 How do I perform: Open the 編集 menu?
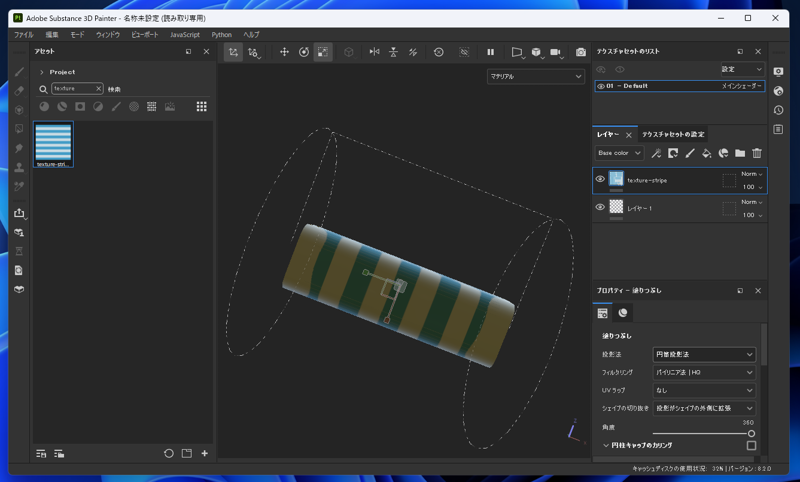coord(52,35)
